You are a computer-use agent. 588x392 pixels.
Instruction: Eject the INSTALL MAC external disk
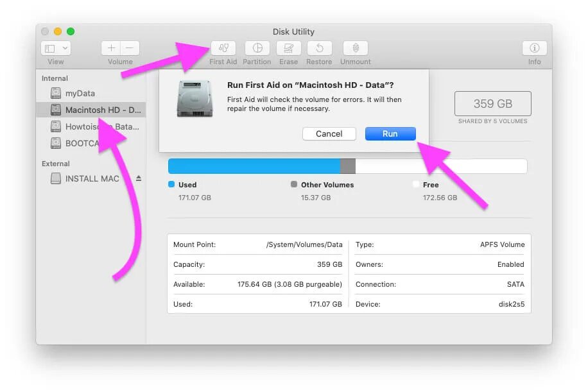click(139, 178)
